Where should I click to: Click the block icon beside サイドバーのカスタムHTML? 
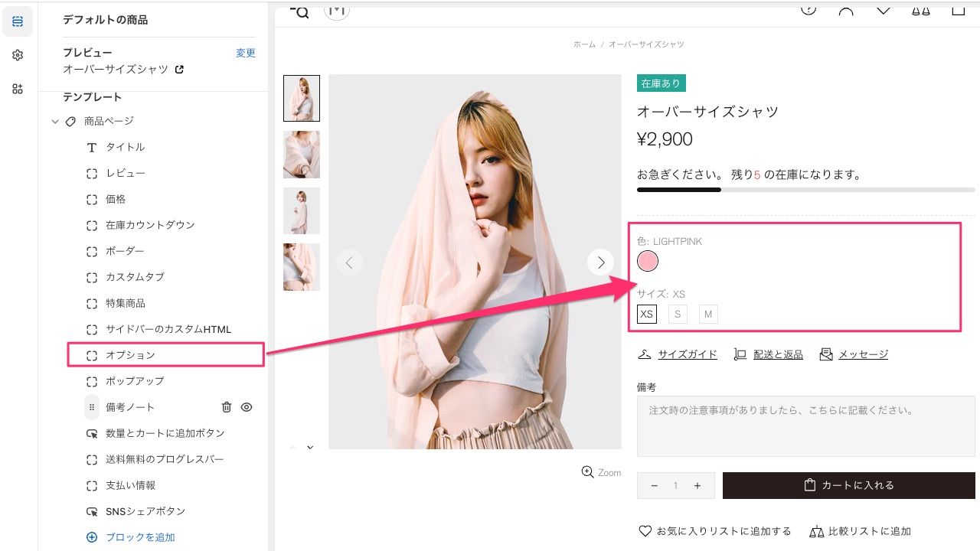click(92, 329)
